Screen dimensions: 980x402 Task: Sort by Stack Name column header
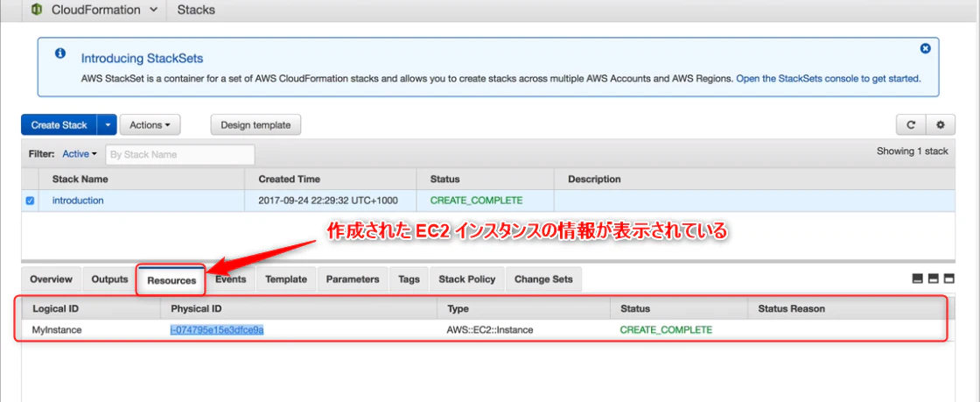[x=80, y=179]
